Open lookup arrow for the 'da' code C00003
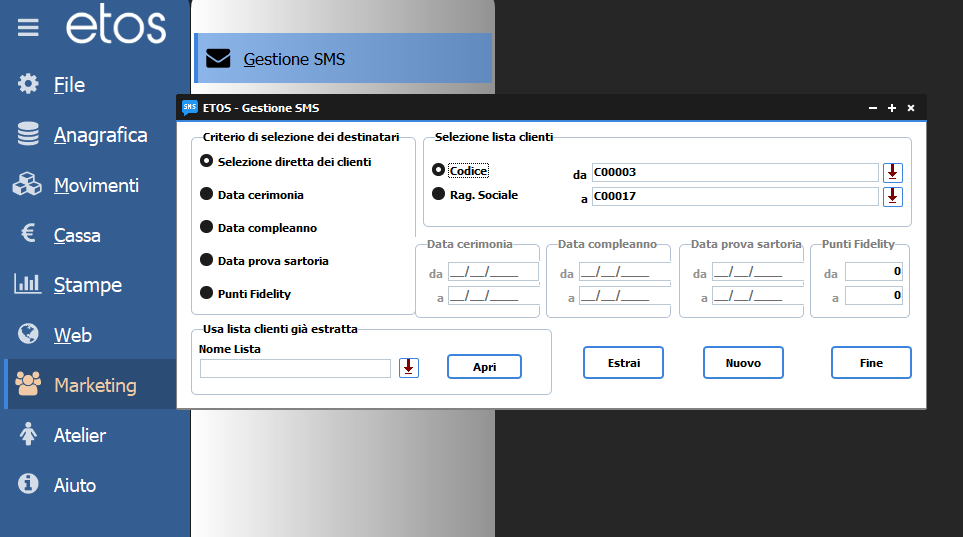Screen dimensions: 963x537 (x=892, y=173)
